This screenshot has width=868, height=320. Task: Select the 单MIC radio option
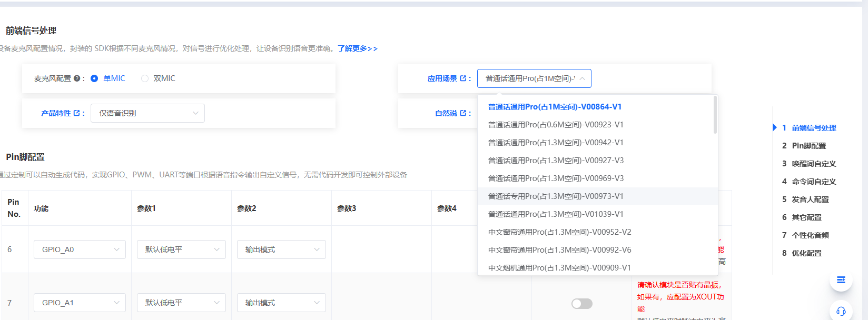pyautogui.click(x=108, y=78)
